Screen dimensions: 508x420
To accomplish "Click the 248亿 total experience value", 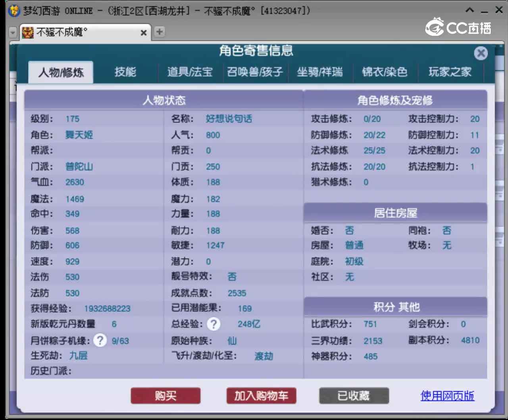I will click(249, 324).
